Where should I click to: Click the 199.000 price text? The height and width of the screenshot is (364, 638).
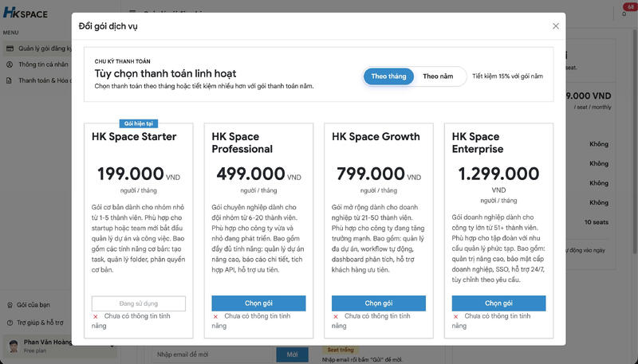coord(131,174)
